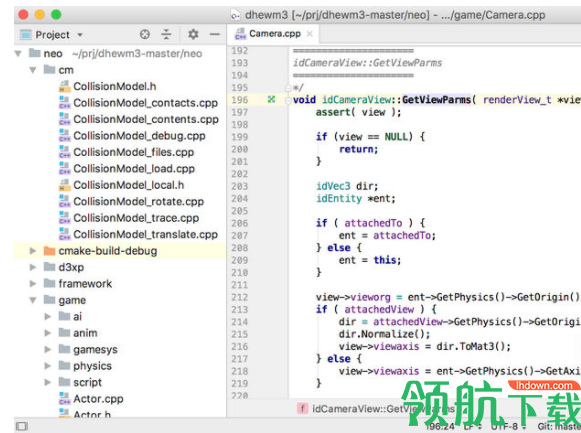
Task: Open CollisionModel_trace.cpp file
Action: point(136,218)
